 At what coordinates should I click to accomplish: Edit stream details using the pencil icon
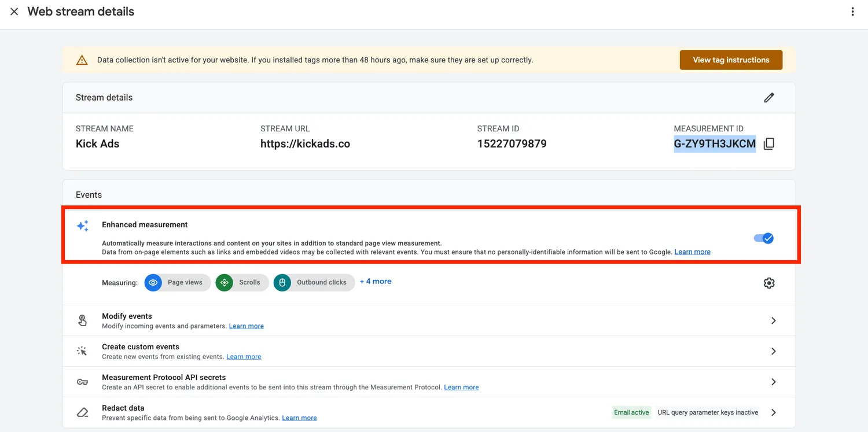pos(768,98)
